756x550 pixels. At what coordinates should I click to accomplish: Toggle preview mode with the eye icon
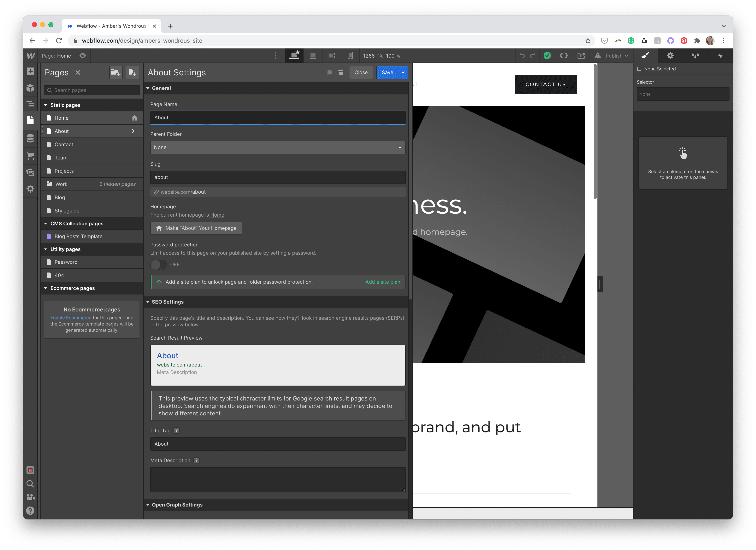(83, 56)
